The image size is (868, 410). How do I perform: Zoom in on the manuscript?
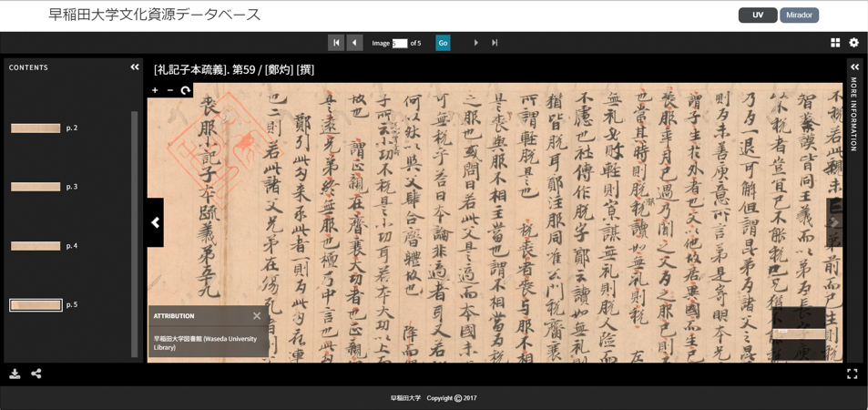(155, 90)
